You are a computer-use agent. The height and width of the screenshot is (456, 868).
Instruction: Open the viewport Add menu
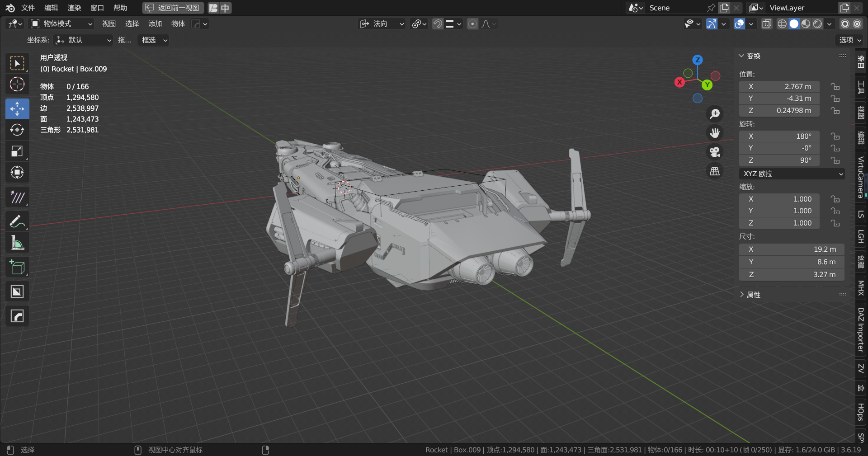(x=155, y=24)
